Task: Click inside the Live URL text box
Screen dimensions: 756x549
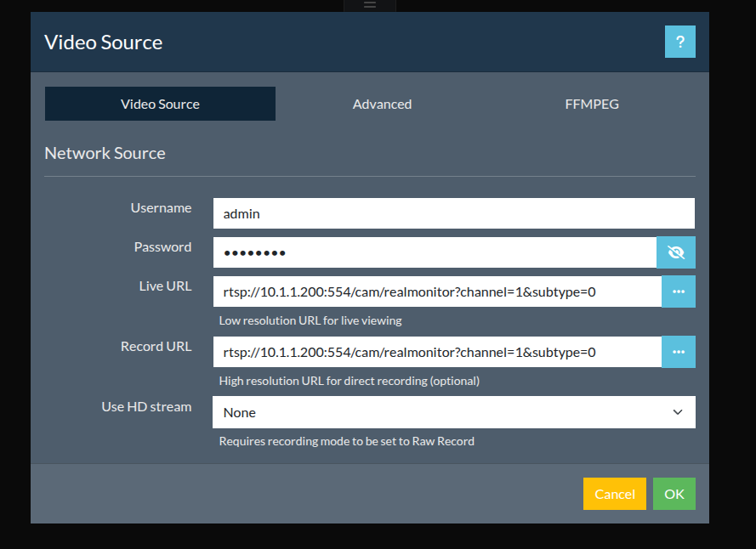Action: 436,291
